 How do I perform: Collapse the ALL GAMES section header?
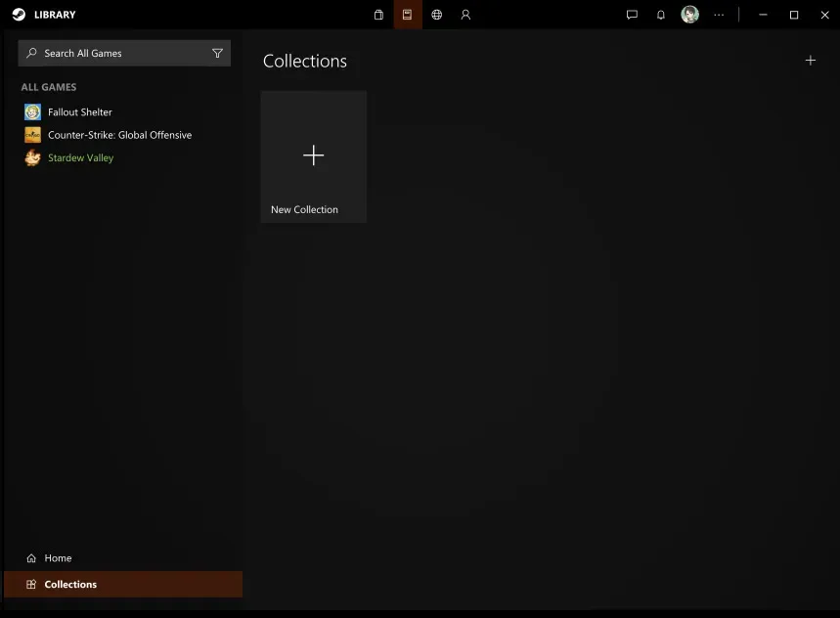49,87
